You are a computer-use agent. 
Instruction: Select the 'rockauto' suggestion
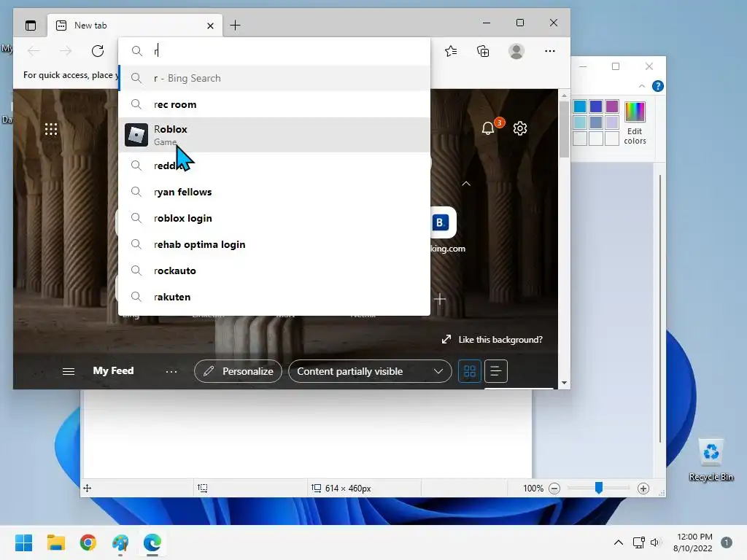(274, 271)
